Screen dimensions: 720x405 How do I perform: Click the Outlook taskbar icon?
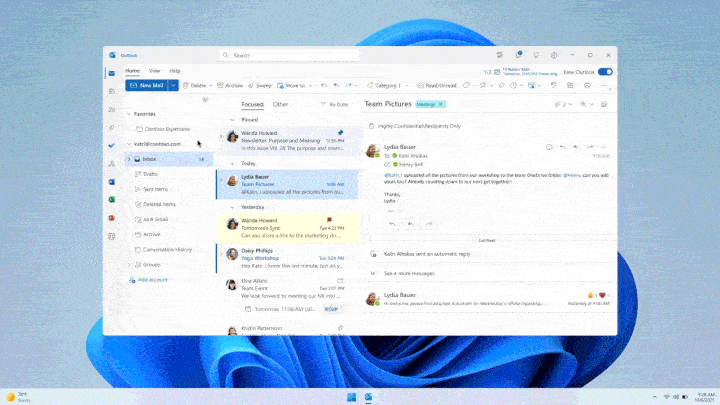tap(368, 397)
